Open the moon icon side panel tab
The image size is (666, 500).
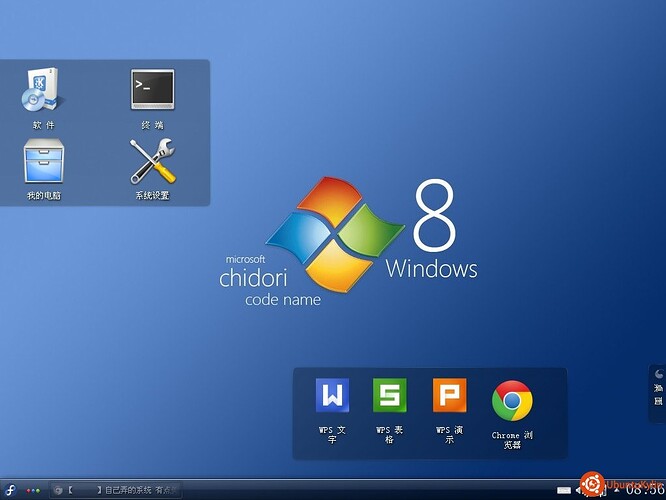coord(658,393)
